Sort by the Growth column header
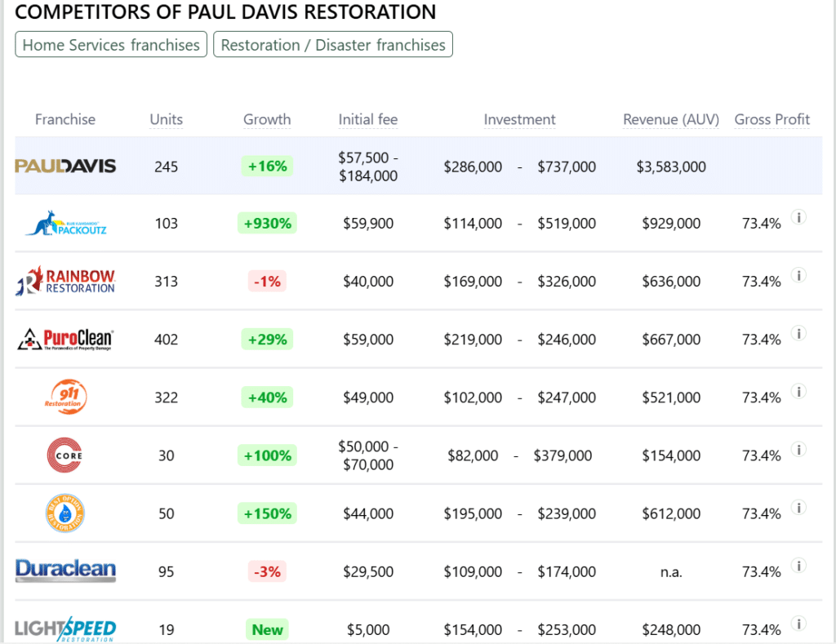 [x=267, y=119]
